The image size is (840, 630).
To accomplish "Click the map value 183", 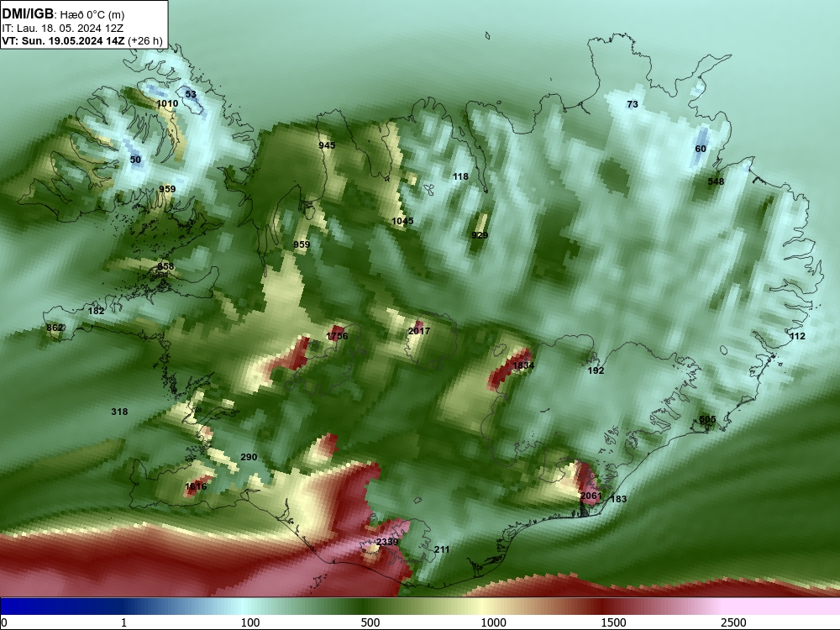I will 618,499.
